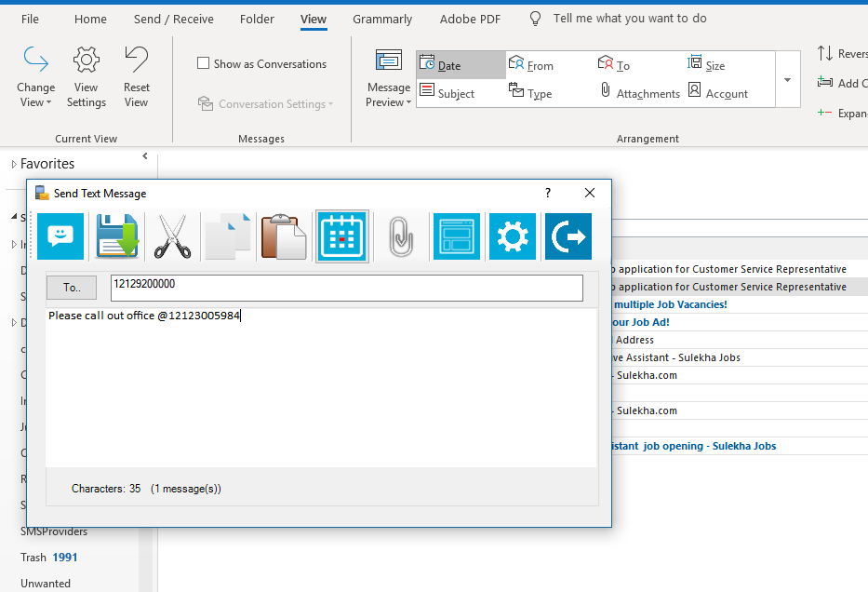Click inside the message body text area
Image resolution: width=868 pixels, height=592 pixels.
321,387
